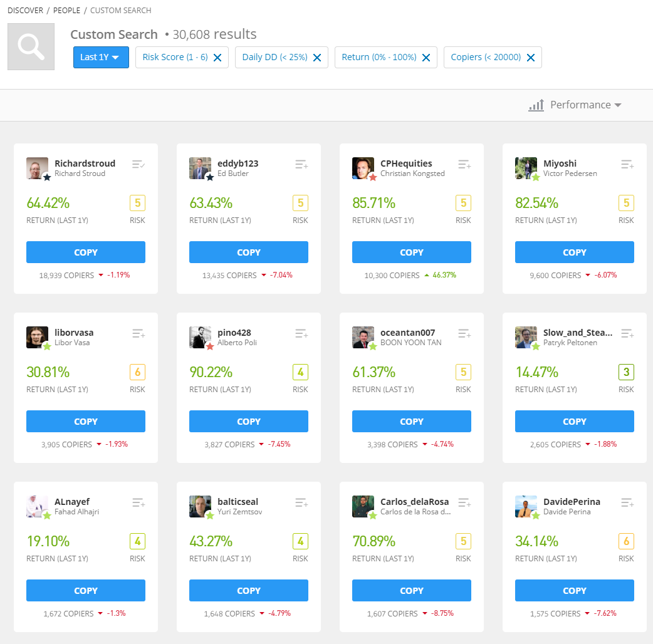Remove the Daily DD filter chip
The image size is (653, 644).
pyautogui.click(x=317, y=57)
